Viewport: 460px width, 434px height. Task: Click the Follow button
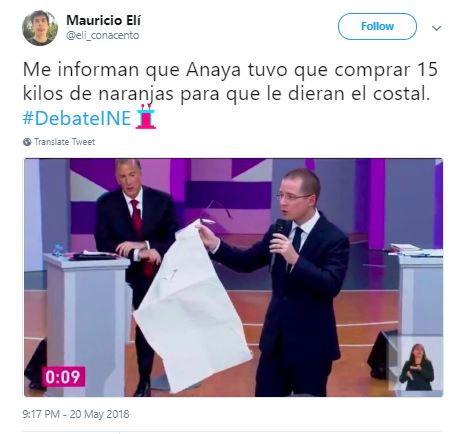tap(377, 26)
